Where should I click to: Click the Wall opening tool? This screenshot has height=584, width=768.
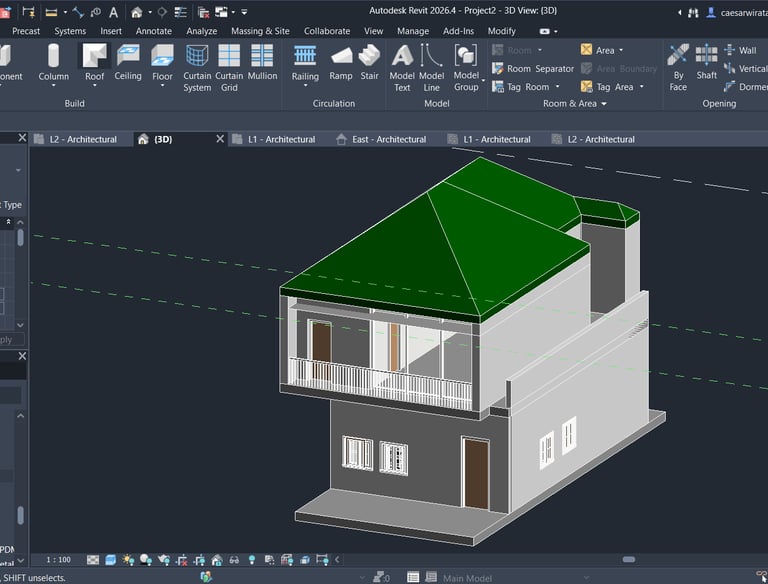pos(740,50)
